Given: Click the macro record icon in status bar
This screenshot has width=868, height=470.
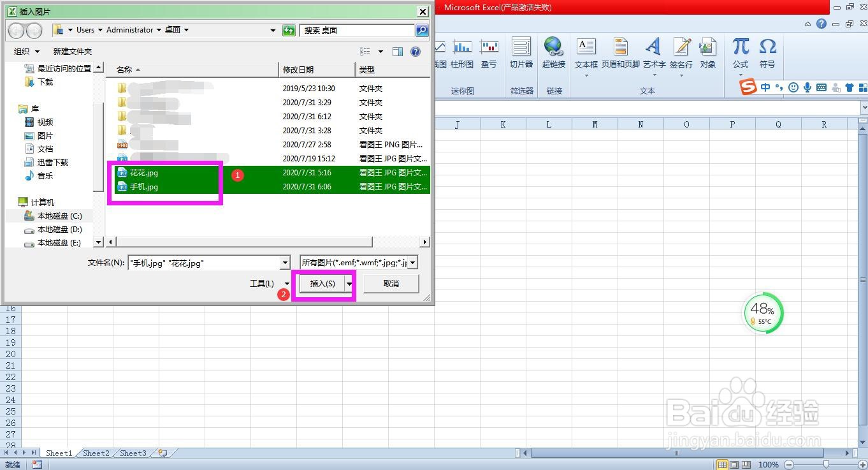Looking at the screenshot, I should point(37,465).
